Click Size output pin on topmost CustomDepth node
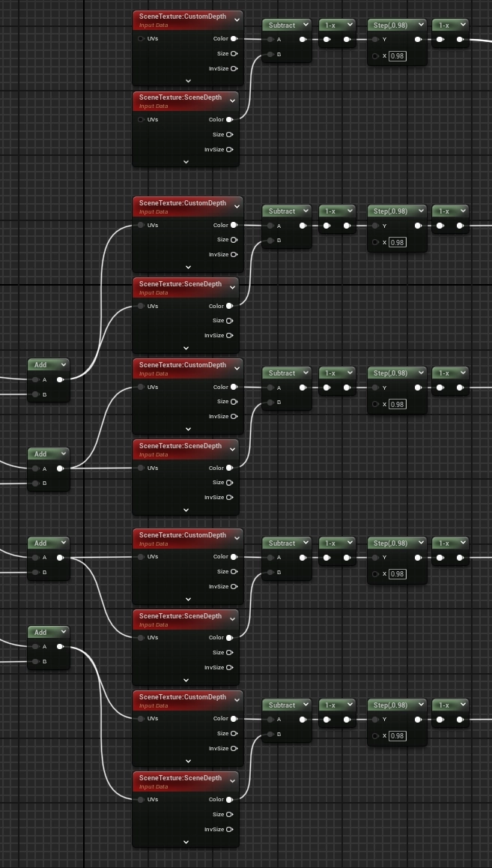 234,54
